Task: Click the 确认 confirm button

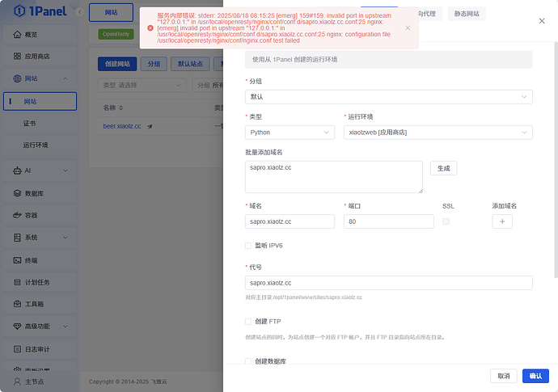Action: (535, 376)
